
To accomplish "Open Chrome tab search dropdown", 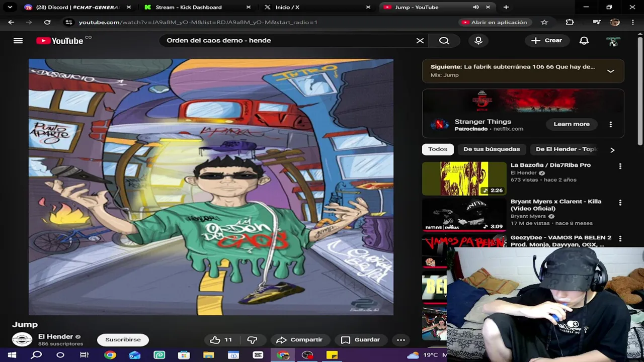I will pyautogui.click(x=10, y=7).
